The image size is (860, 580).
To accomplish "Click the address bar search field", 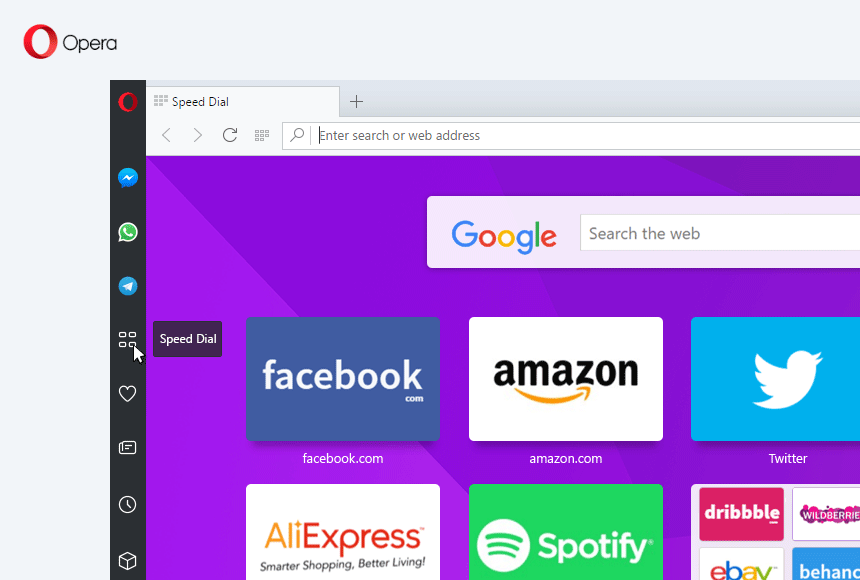I will pyautogui.click(x=580, y=136).
